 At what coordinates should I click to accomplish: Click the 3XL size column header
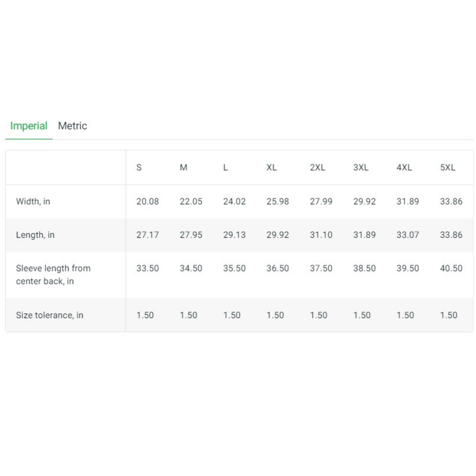point(361,168)
